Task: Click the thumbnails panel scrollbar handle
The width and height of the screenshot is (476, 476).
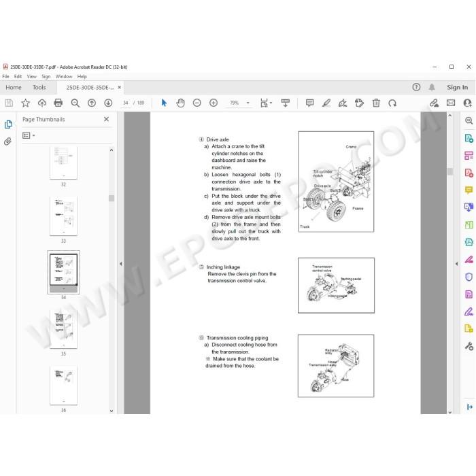Action: click(112, 199)
